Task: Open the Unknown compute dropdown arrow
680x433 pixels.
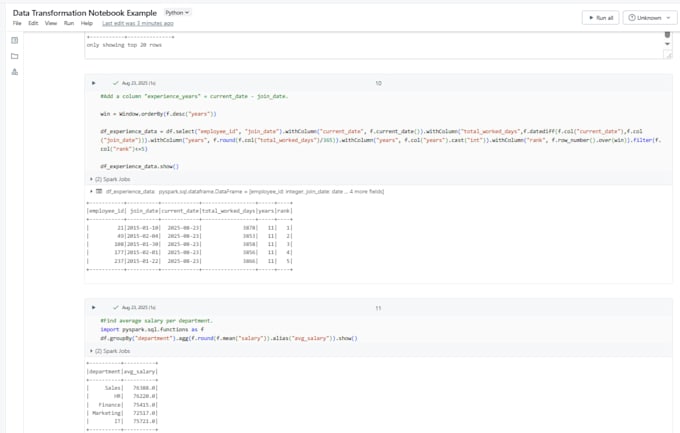Action: [x=668, y=18]
